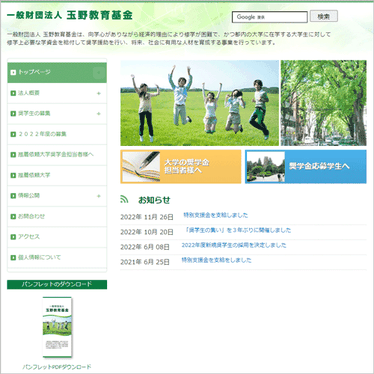Click the パンフレットのダウンロード green header
This screenshot has width=374, height=374.
tap(57, 284)
